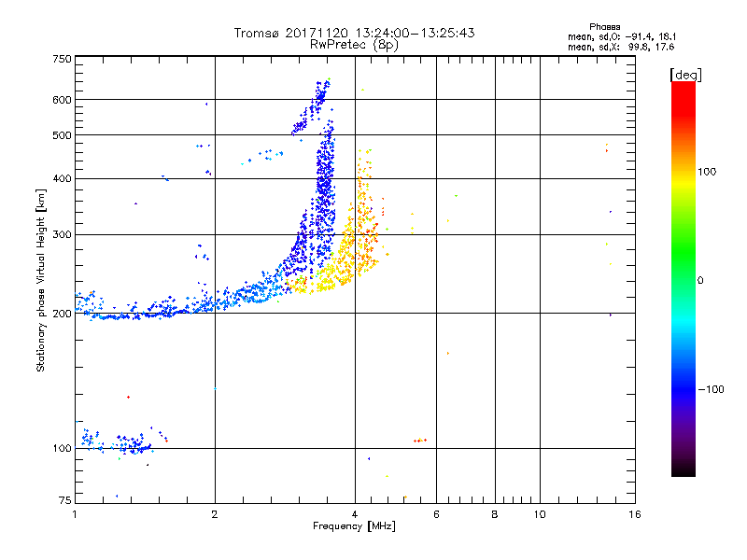The height and width of the screenshot is (560, 747).
Task: Click the y-axis tick label '300'
Action: pos(63,234)
